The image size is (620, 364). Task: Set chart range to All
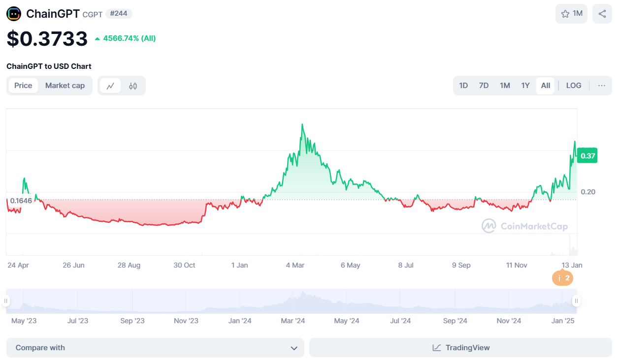(546, 86)
